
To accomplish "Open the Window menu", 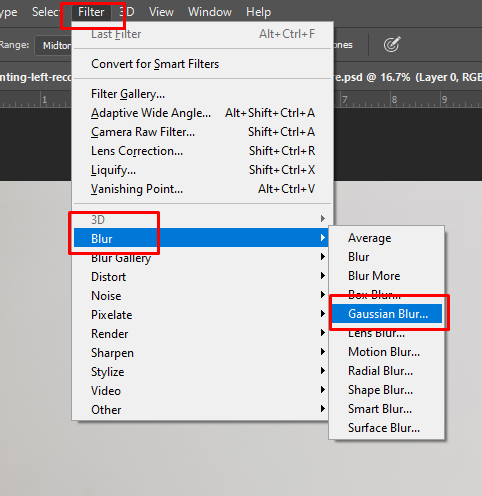I will pos(210,12).
